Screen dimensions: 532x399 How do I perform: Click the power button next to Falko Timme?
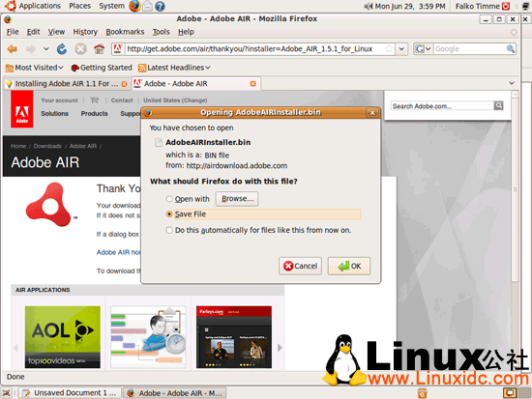click(506, 6)
